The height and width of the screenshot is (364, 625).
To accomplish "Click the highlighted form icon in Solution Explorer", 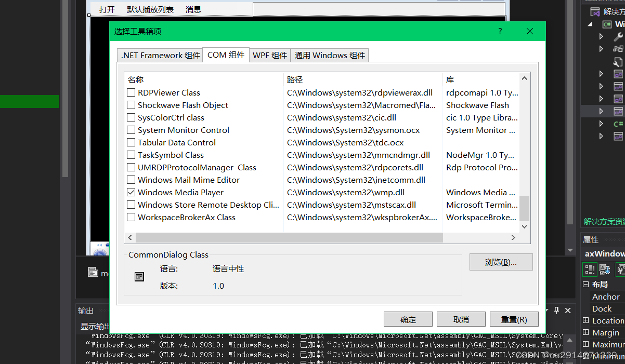I will tap(618, 111).
